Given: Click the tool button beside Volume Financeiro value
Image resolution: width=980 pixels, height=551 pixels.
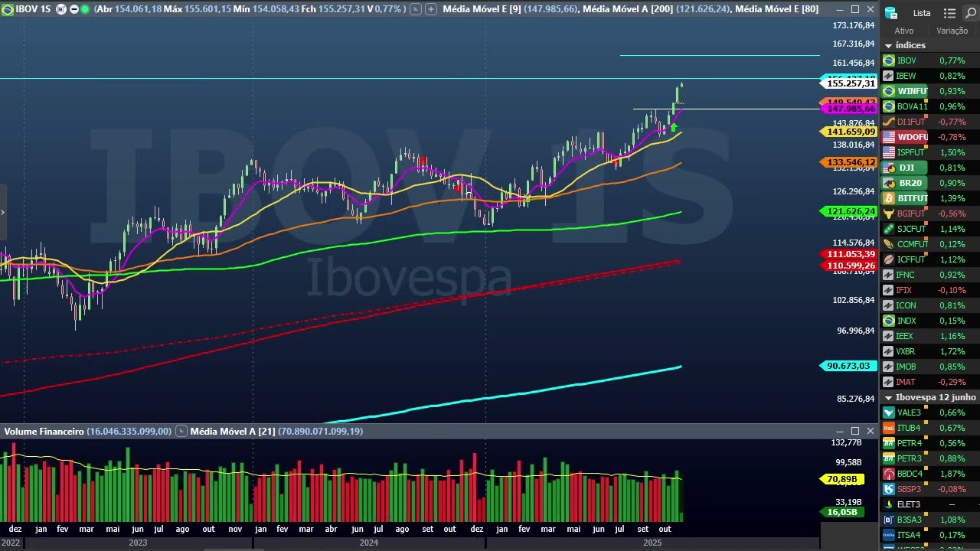Looking at the screenshot, I should (181, 432).
